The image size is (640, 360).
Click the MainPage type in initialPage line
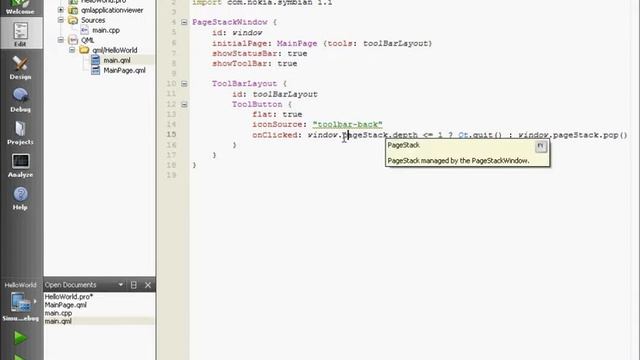297,43
